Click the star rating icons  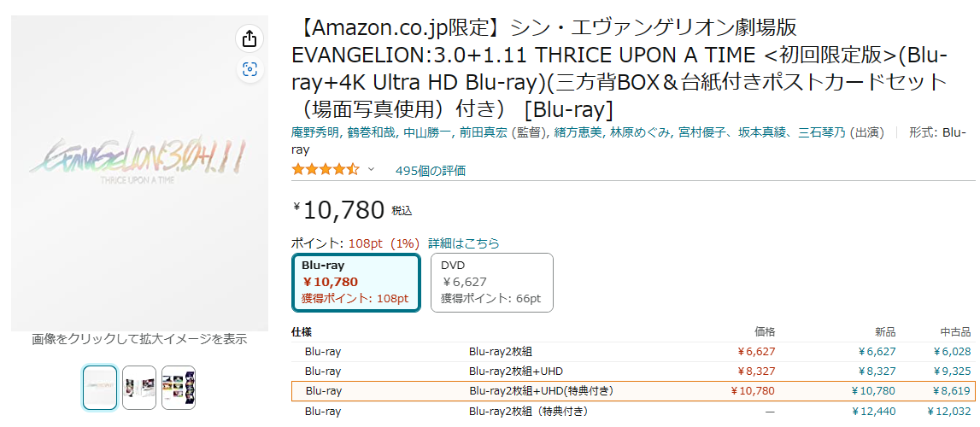pyautogui.click(x=325, y=170)
